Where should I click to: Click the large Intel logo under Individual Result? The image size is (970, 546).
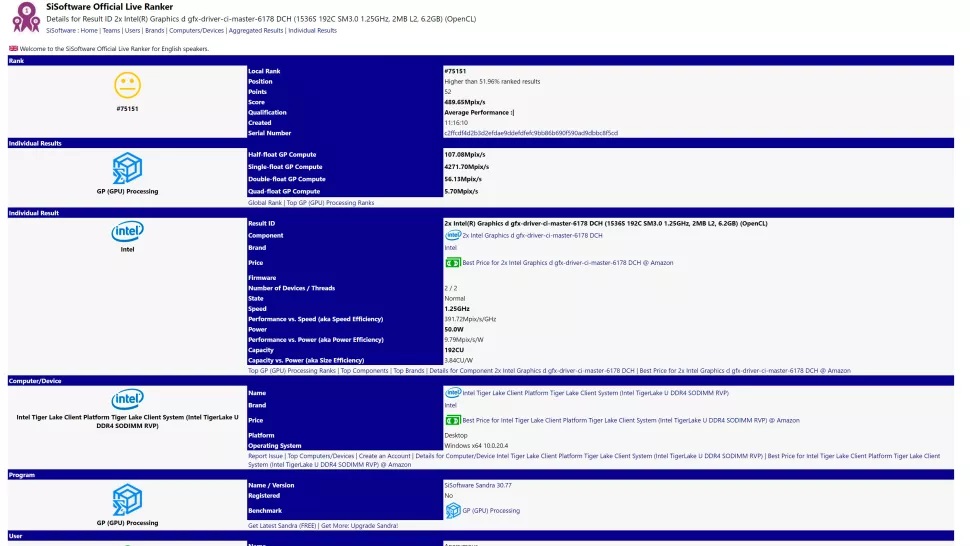[127, 231]
